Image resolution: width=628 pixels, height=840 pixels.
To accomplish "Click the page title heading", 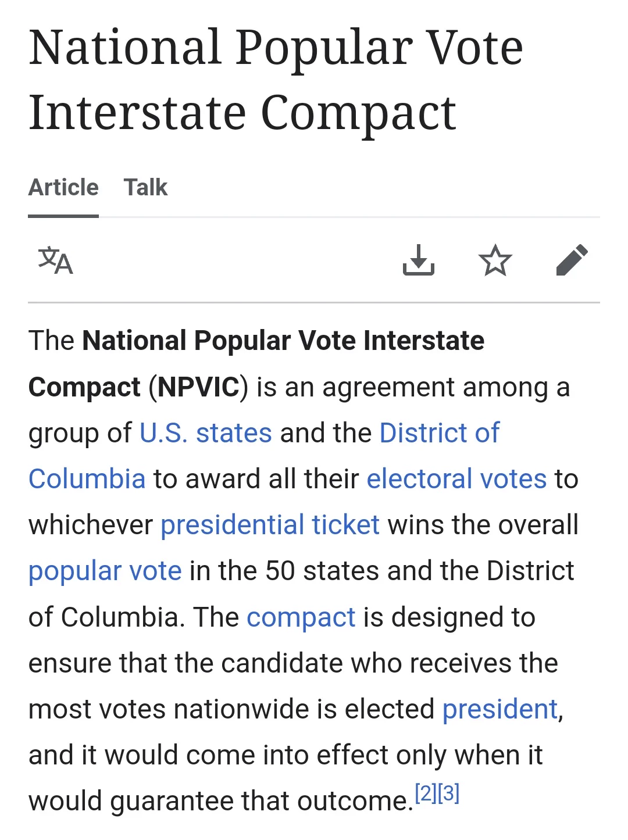I will click(276, 80).
